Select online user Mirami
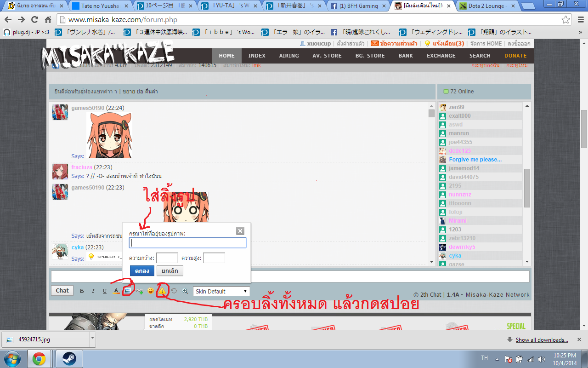Screen dimensions: 588x368 [458, 221]
